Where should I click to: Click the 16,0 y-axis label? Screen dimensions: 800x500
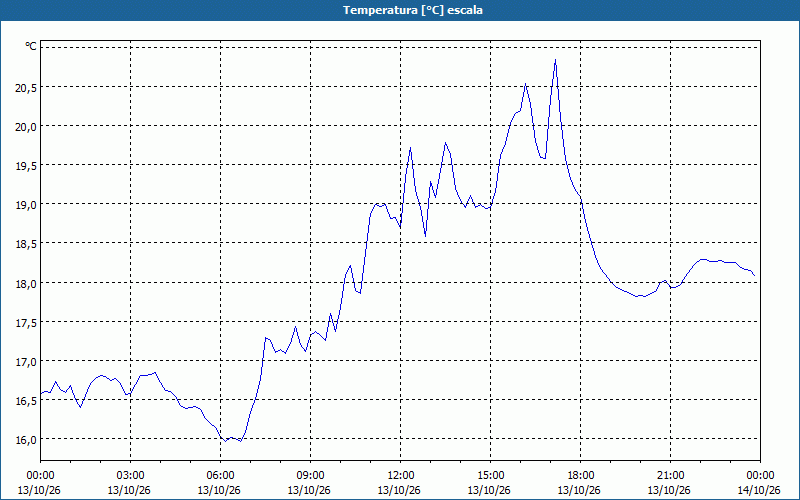[26, 439]
